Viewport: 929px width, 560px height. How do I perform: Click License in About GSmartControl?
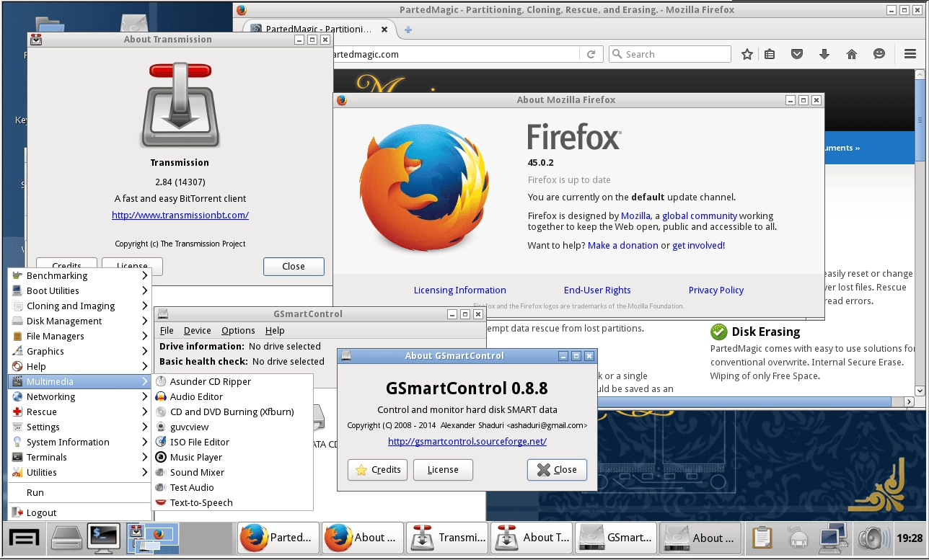click(443, 469)
